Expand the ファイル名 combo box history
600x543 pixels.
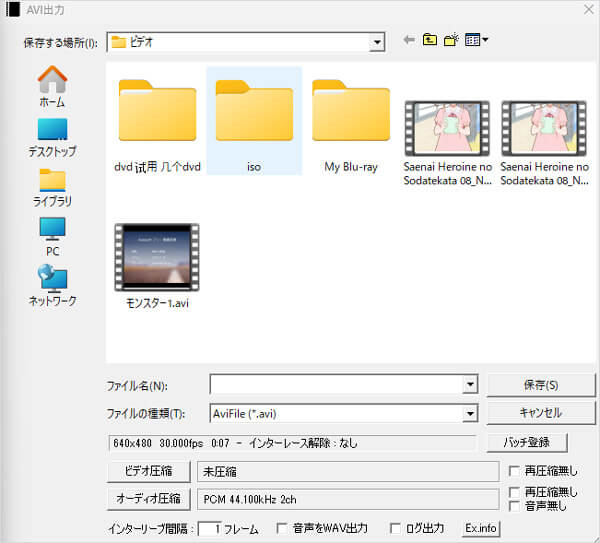[x=470, y=385]
